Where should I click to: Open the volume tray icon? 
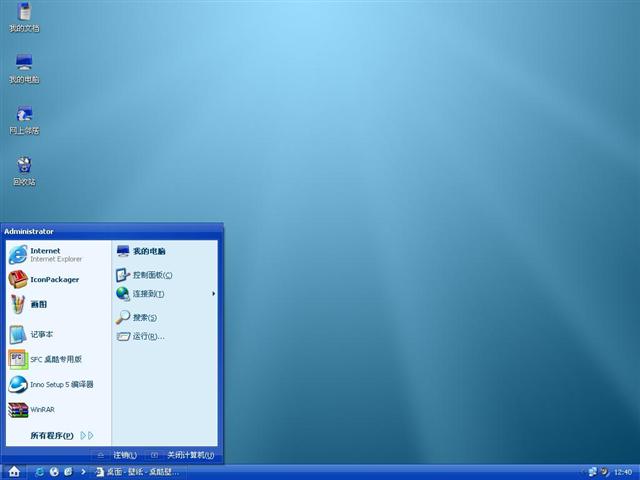pyautogui.click(x=604, y=472)
